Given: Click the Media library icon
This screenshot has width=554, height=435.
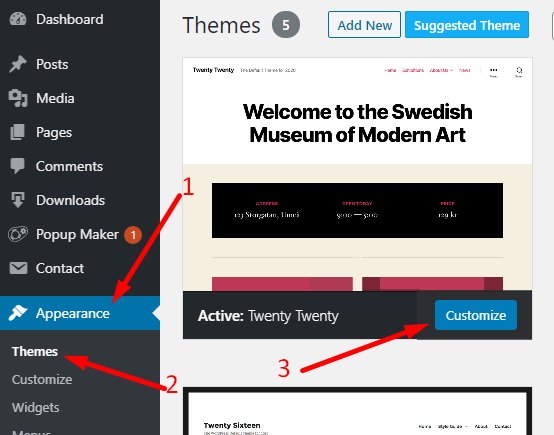Looking at the screenshot, I should click(18, 98).
